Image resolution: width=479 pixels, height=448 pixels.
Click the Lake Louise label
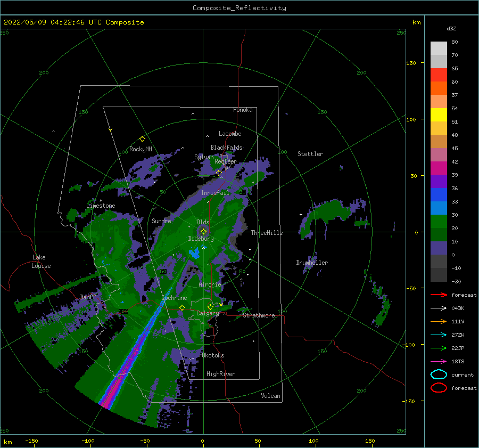[x=41, y=262]
